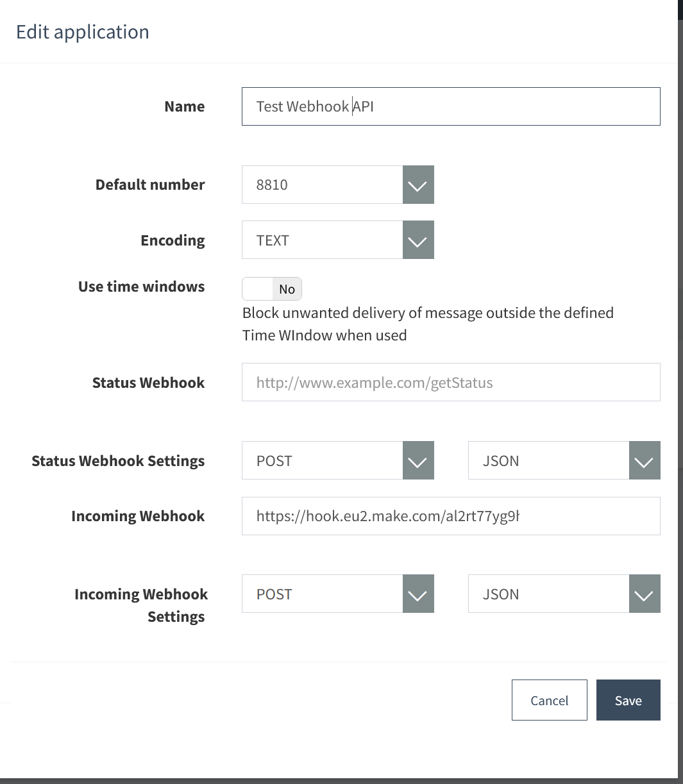Click the Status Webhook Settings label
Image resolution: width=683 pixels, height=784 pixels.
tap(118, 461)
